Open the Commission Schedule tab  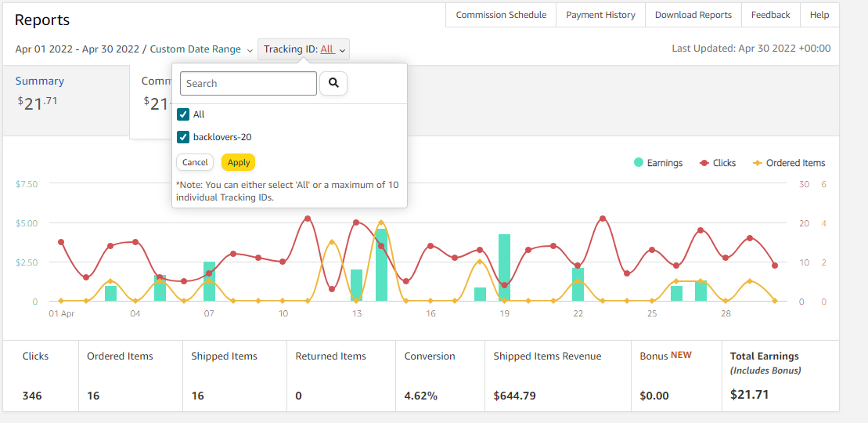[501, 15]
